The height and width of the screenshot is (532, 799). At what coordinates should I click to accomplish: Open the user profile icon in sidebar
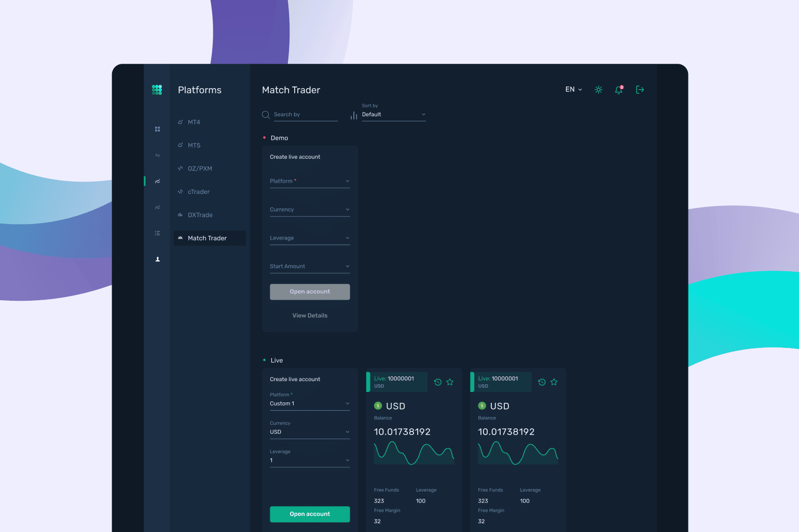[157, 259]
